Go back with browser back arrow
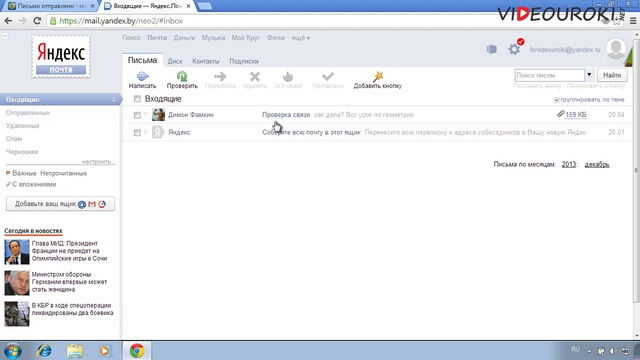The height and width of the screenshot is (360, 640). pos(9,21)
